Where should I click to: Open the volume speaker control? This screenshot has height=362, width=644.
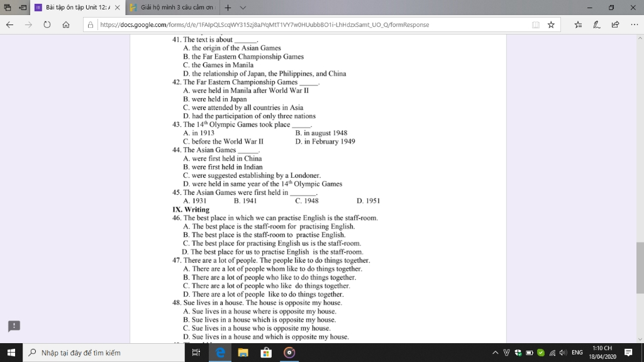click(x=563, y=353)
